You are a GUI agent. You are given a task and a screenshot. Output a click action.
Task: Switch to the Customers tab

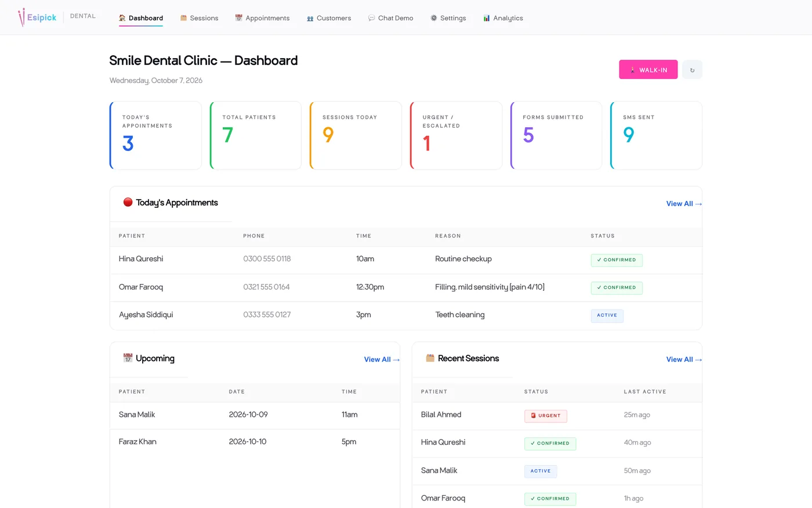click(329, 18)
